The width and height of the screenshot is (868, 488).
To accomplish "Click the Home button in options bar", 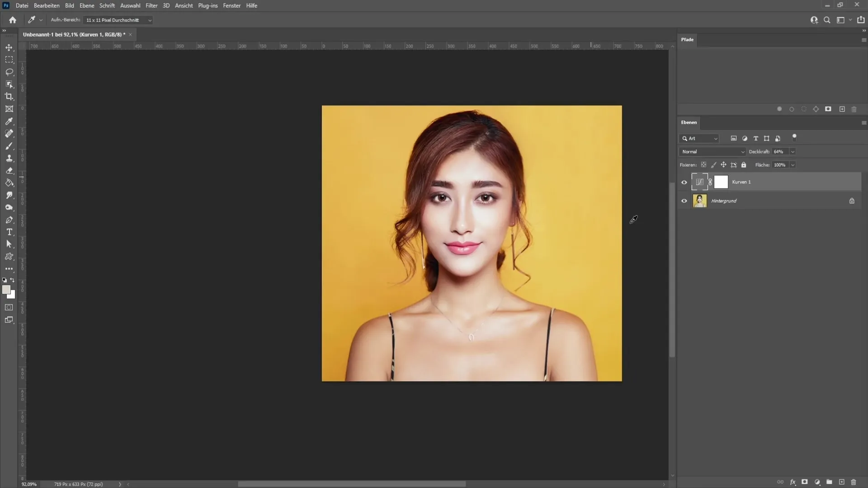I will tap(13, 20).
